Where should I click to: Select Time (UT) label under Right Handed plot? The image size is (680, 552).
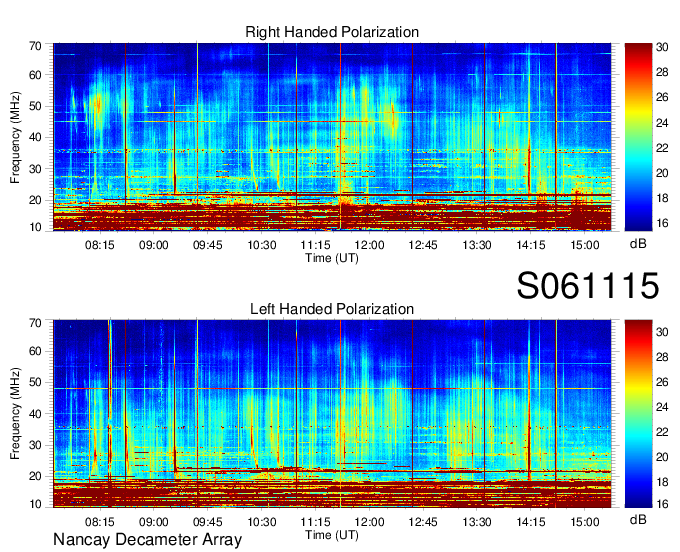332,258
